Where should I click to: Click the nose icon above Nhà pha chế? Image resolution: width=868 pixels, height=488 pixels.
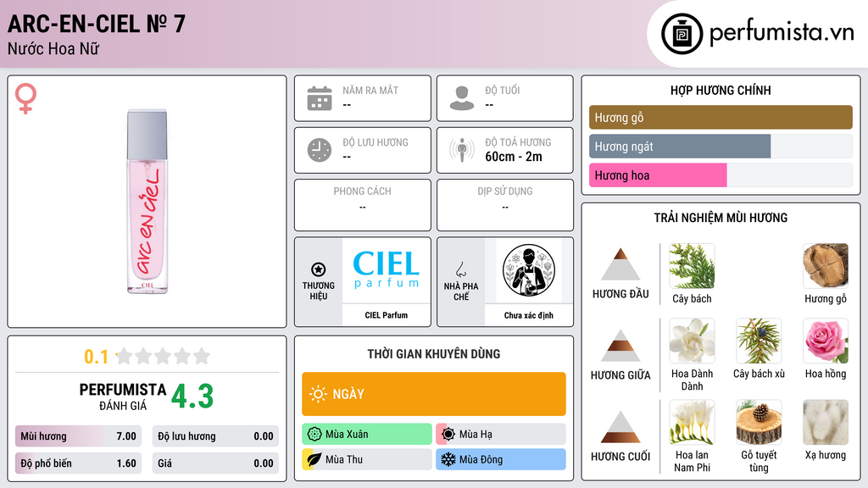tap(460, 269)
